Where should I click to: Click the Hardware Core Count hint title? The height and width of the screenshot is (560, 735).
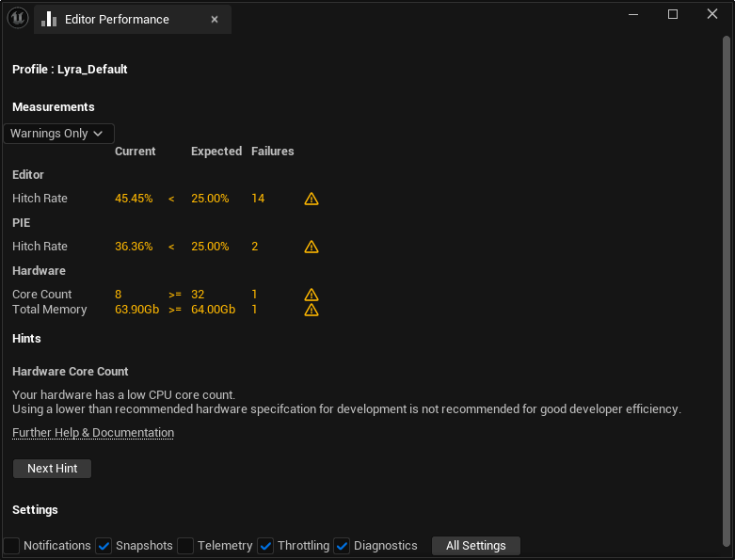[x=71, y=372]
